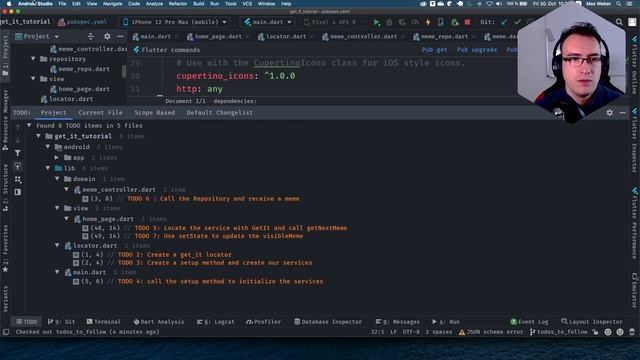Screen dimensions: 640x360
Task: Click the Group By icon in TODO panel
Action: (x=18, y=180)
